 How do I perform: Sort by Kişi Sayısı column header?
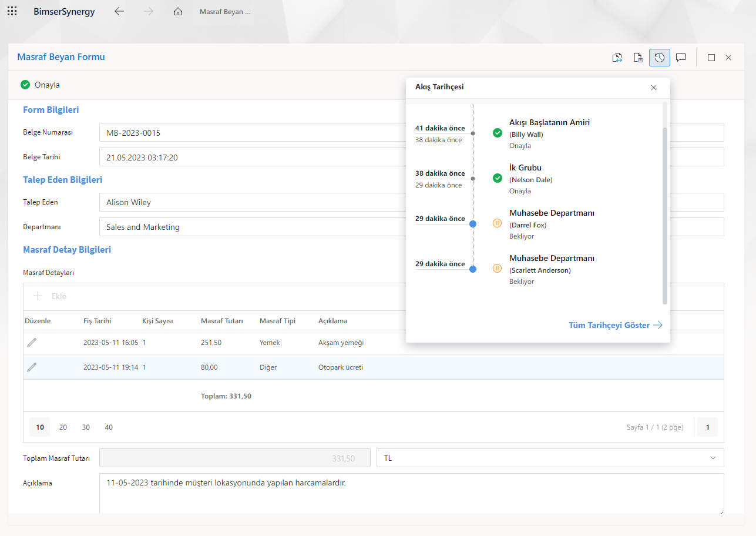tap(157, 321)
